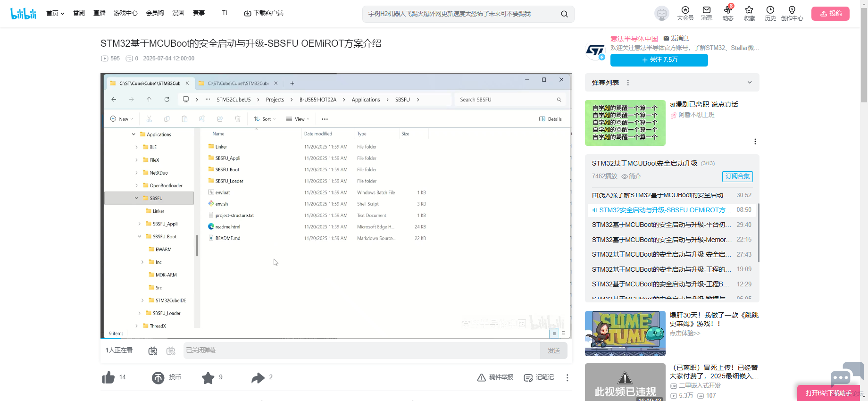
Task: Open the 点击体验>> ad link
Action: [x=685, y=333]
